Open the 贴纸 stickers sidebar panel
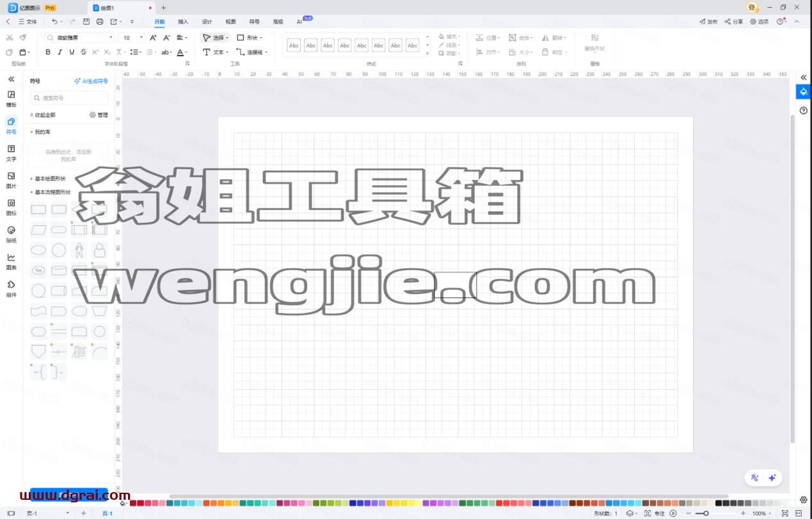This screenshot has height=519, width=812. (x=11, y=234)
